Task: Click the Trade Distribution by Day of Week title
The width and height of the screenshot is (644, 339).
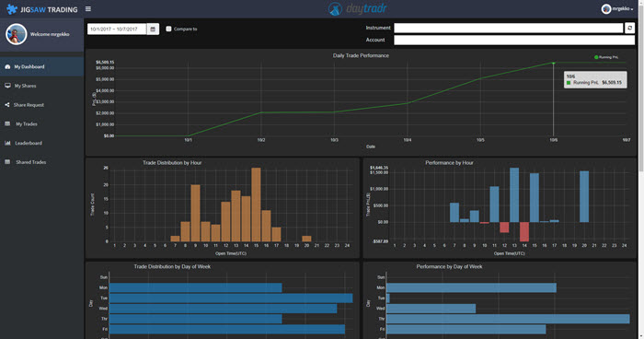Action: [x=172, y=266]
